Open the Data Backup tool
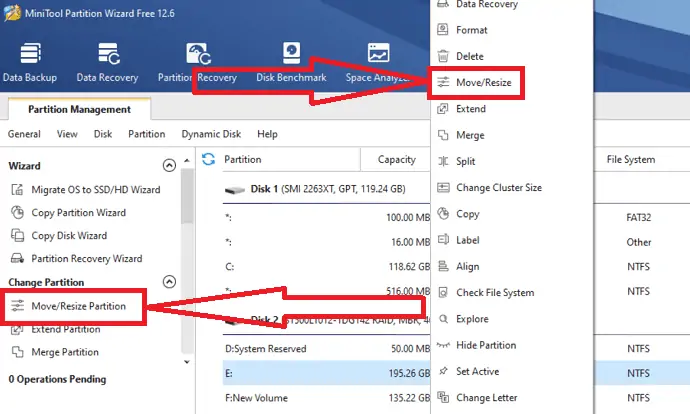Screen dimensions: 690x414 click(x=30, y=62)
